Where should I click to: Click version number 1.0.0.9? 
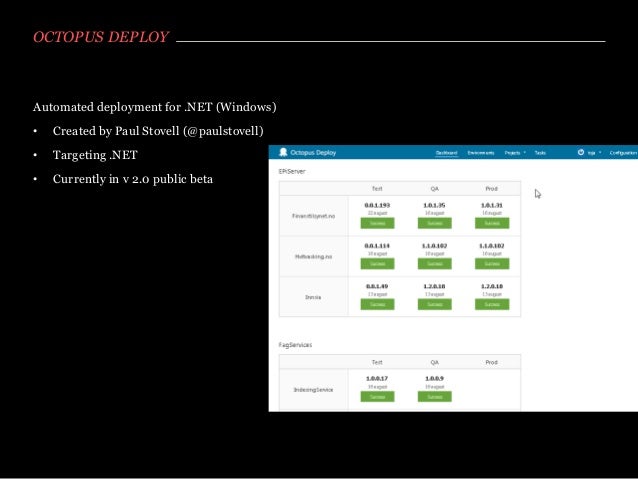point(434,378)
